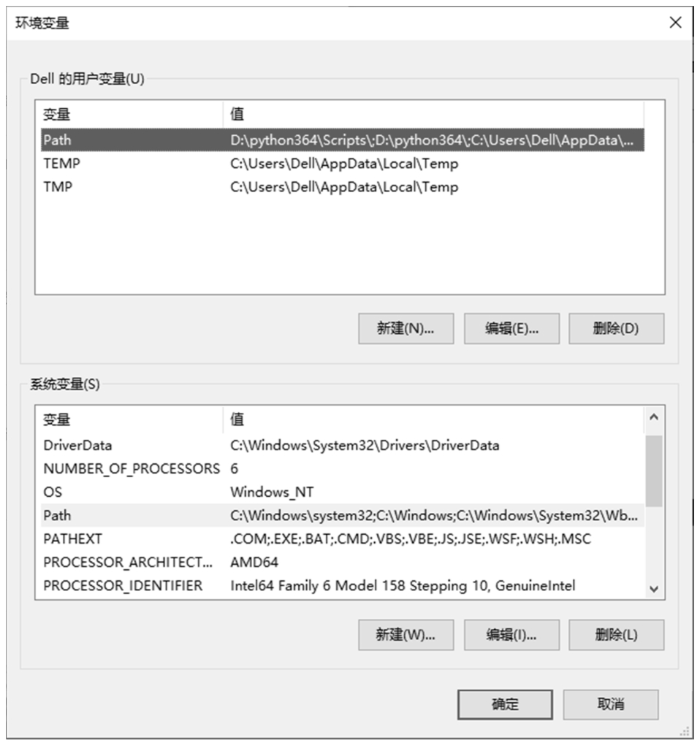Viewport: 700px width, 746px height.
Task: Select the user Path variable row
Action: (x=343, y=140)
